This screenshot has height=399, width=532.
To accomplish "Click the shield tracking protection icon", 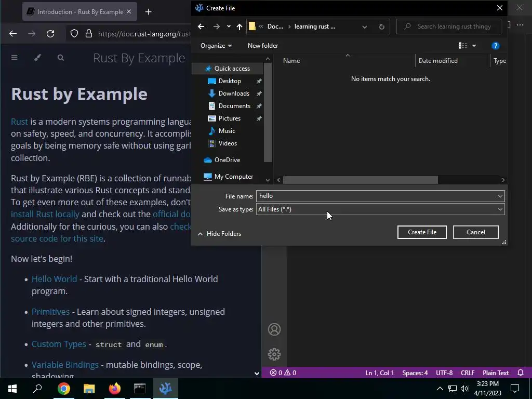I will (74, 34).
